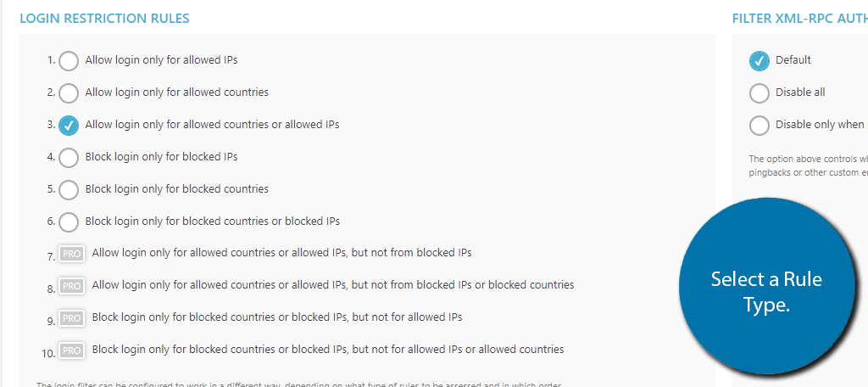Image resolution: width=868 pixels, height=387 pixels.
Task: Select "Allow login only for allowed IPs" radio
Action: coord(69,61)
